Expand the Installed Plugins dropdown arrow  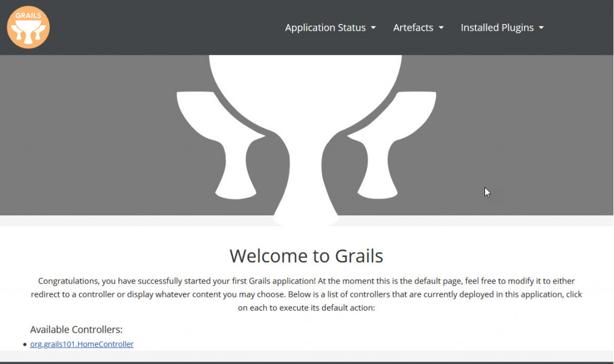[x=541, y=28]
